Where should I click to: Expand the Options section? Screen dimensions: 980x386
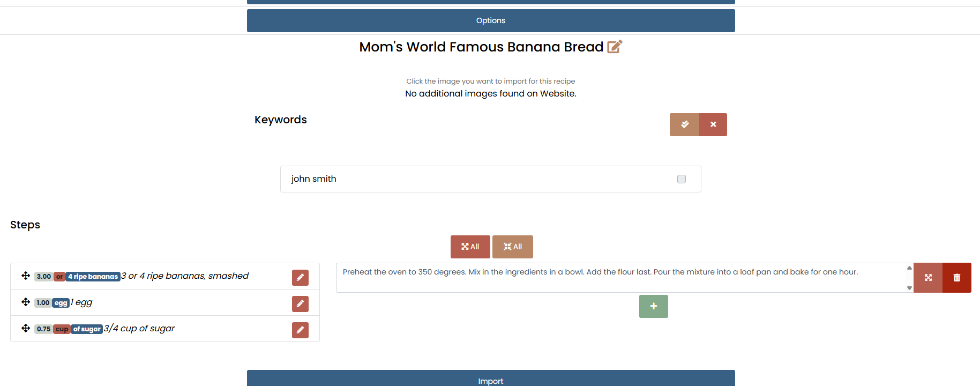[x=491, y=20]
